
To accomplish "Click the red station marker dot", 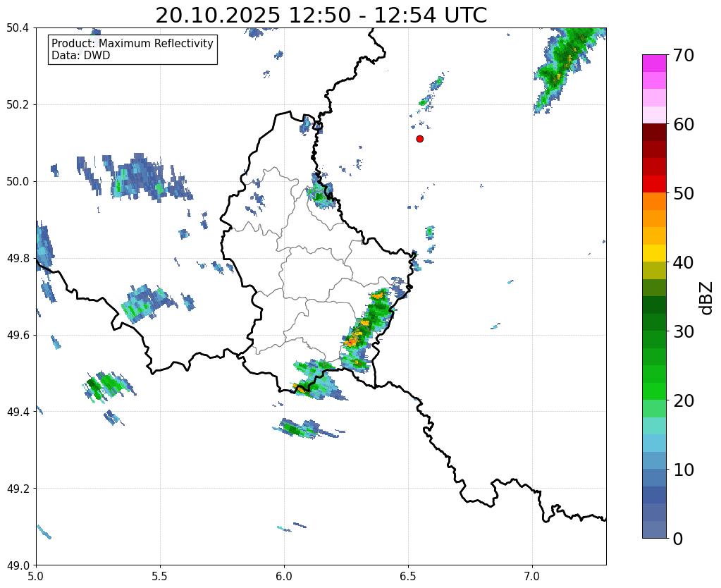I will [419, 139].
